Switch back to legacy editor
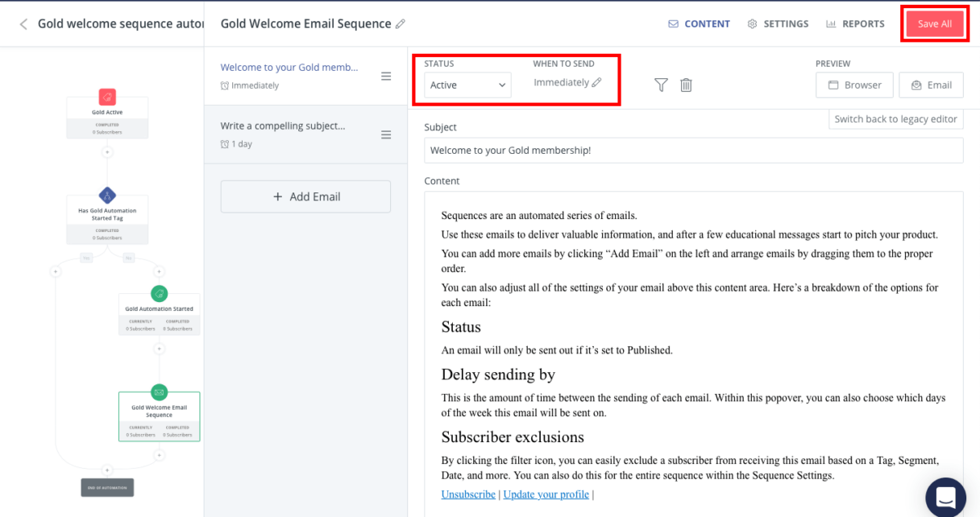980x517 pixels. point(895,119)
